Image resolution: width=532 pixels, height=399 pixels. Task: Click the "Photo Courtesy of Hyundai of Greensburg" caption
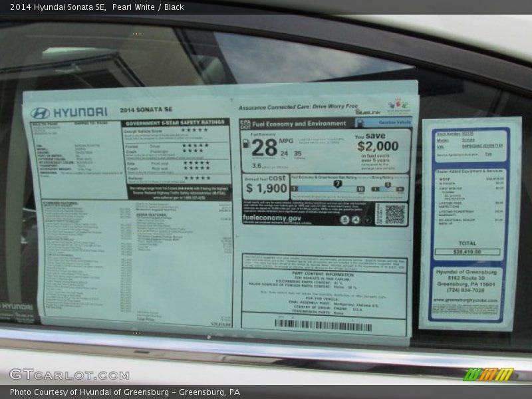click(x=89, y=392)
